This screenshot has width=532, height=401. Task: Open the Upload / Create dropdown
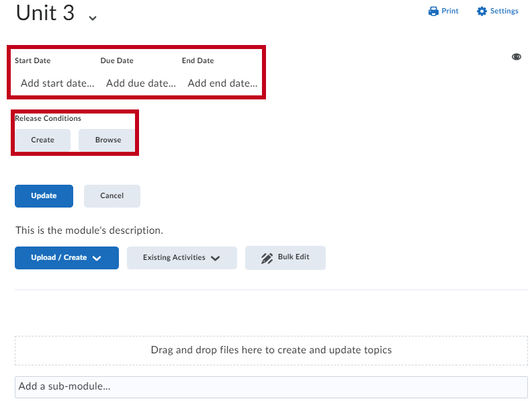(67, 258)
